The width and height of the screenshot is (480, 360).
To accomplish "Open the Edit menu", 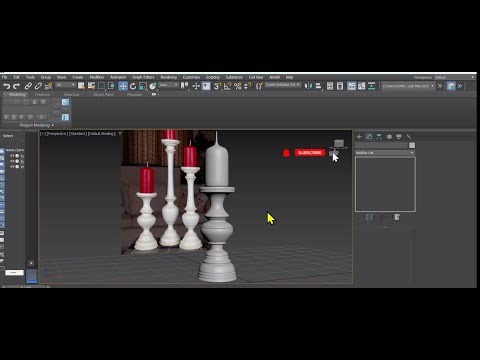I will pyautogui.click(x=16, y=77).
